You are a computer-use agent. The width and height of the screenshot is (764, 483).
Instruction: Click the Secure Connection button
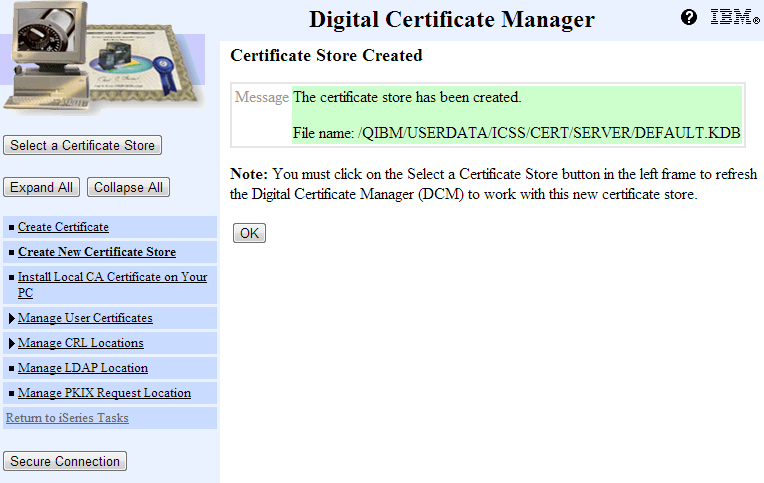65,461
